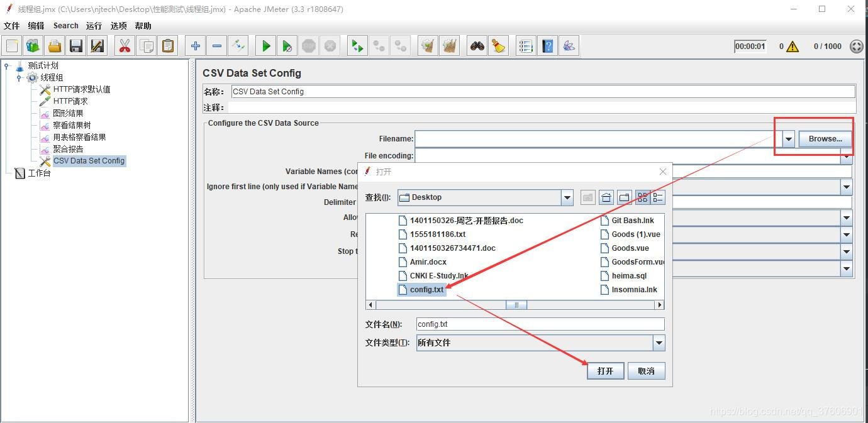This screenshot has width=868, height=423.
Task: Click the 打开 button in dialog
Action: tap(606, 371)
